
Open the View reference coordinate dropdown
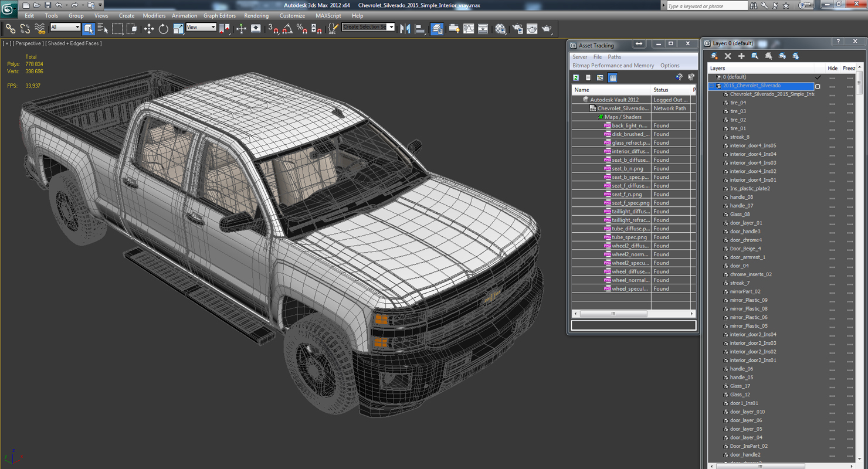point(201,27)
